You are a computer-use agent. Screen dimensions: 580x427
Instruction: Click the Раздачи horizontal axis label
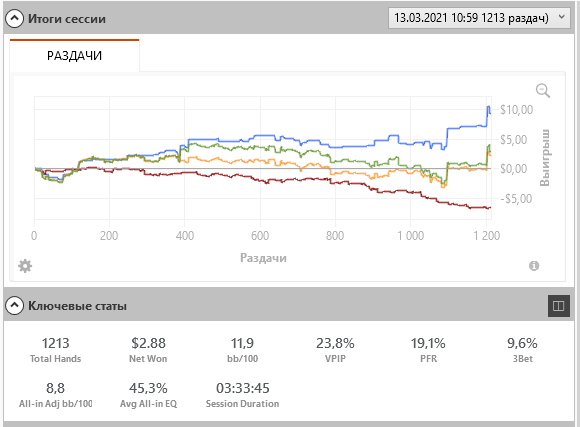(x=263, y=258)
